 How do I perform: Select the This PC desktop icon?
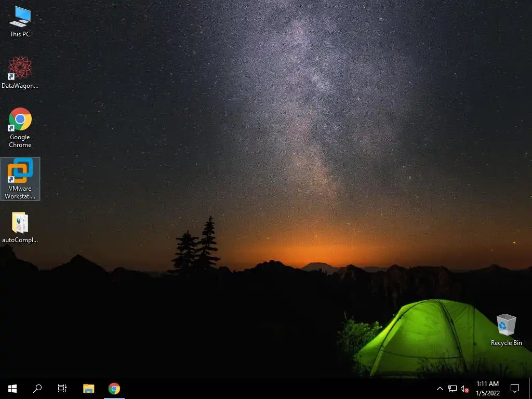pos(20,21)
